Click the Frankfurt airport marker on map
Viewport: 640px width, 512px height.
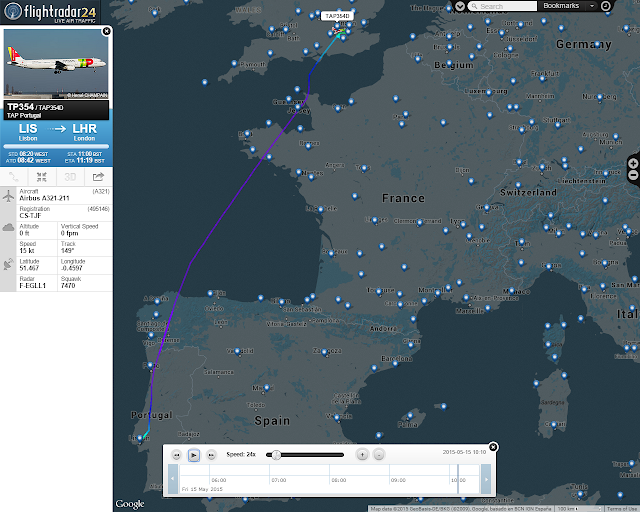tap(542, 78)
